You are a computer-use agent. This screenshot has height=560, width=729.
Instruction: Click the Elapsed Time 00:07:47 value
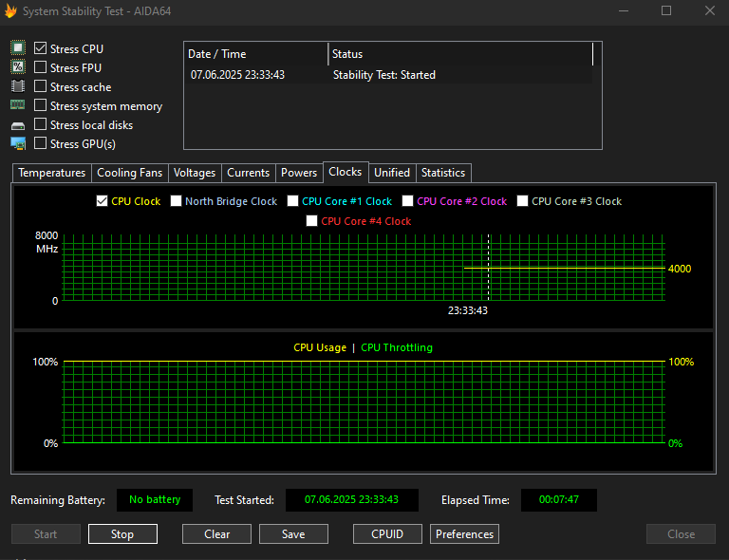point(559,499)
